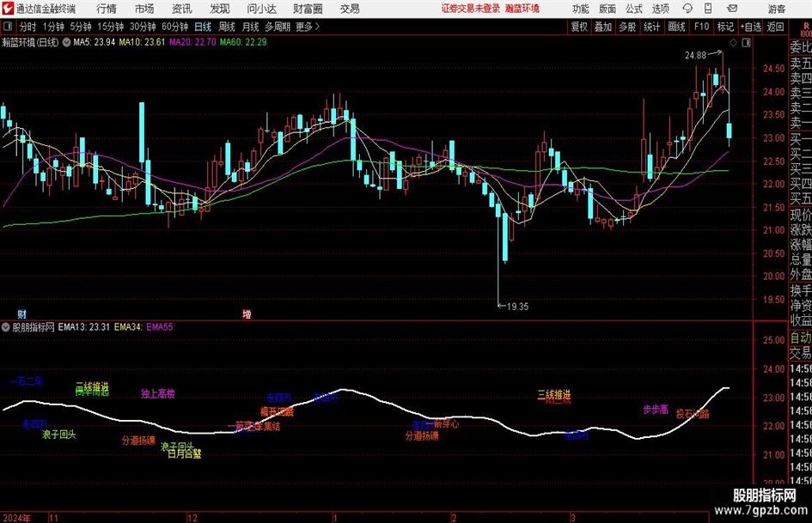Click the 返回 back button
The image size is (812, 523).
click(775, 27)
